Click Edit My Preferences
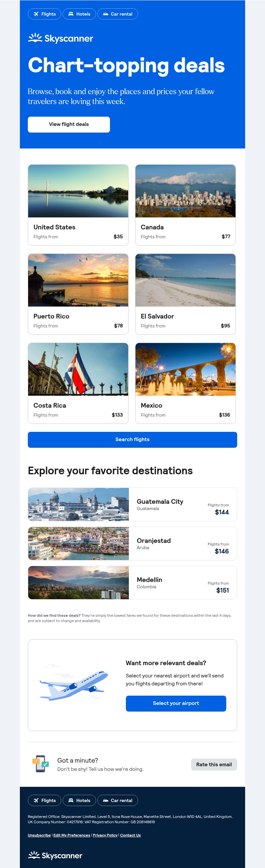265x868 pixels. 72,835
